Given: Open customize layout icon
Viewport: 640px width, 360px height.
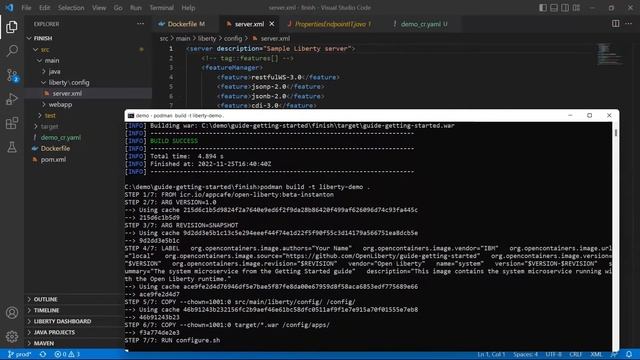Looking at the screenshot, I should (576, 7).
